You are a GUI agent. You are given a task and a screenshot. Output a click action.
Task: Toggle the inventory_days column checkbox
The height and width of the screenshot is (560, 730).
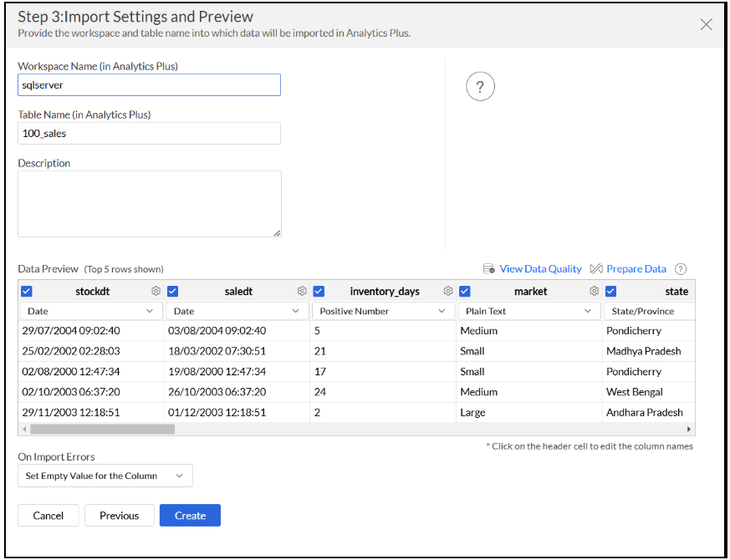(319, 291)
